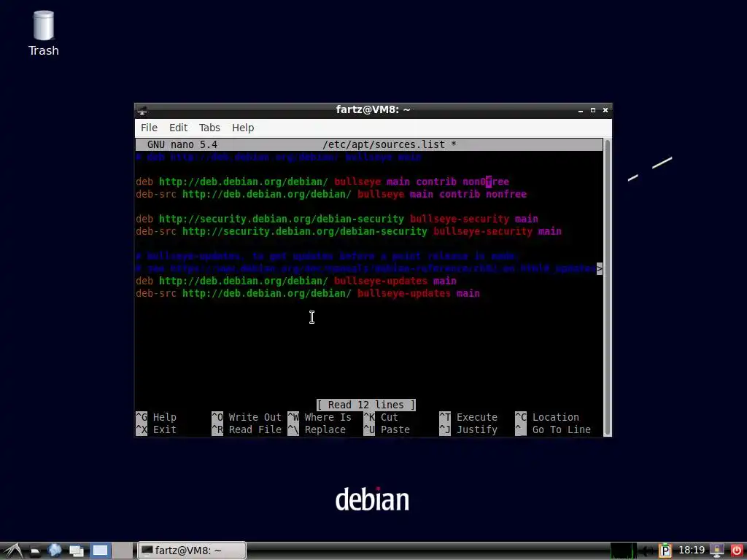Click the CPU usage monitor graph

(x=623, y=551)
